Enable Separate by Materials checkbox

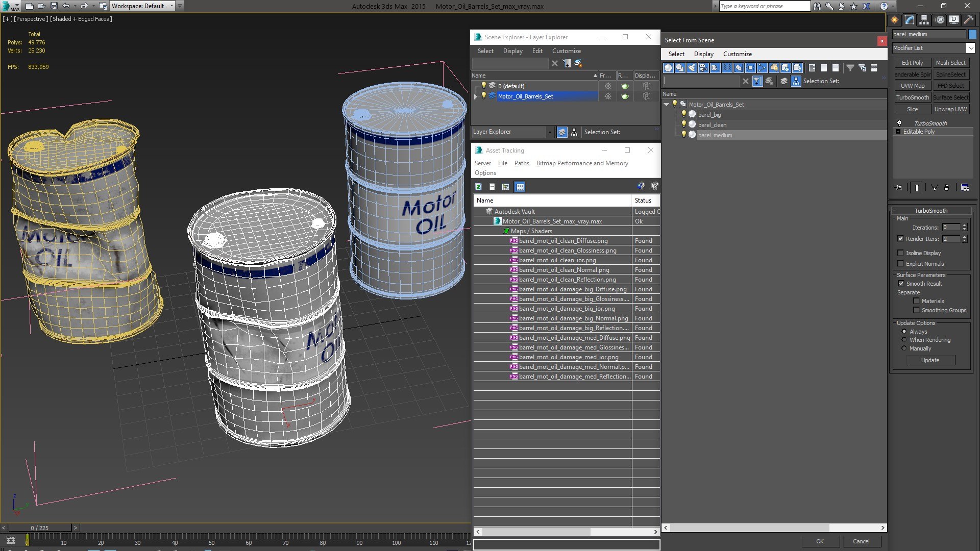pos(917,301)
